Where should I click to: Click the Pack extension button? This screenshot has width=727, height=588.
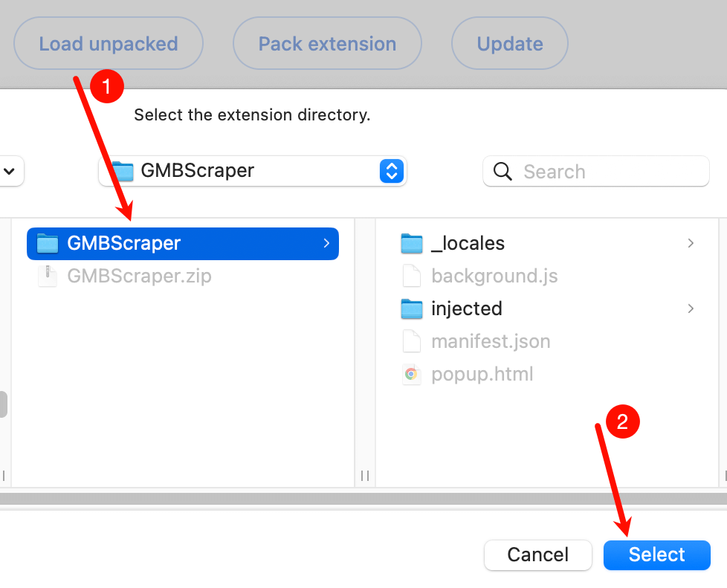click(327, 44)
